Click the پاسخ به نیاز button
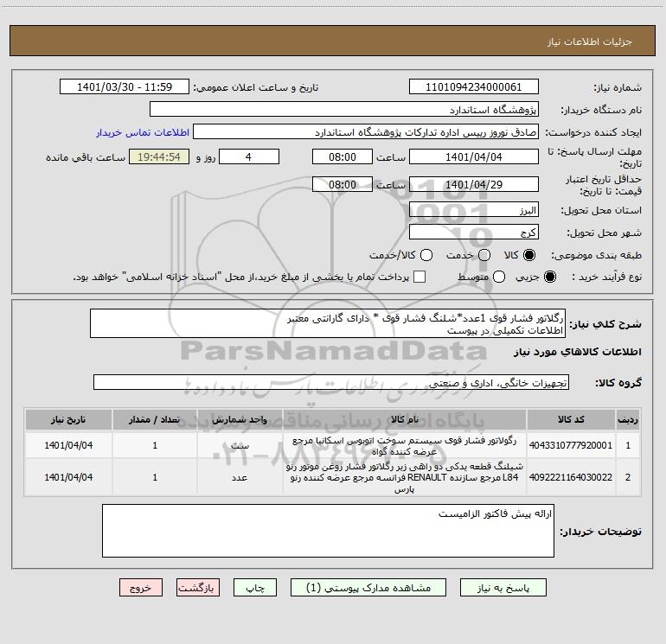666x644 pixels. point(503,588)
